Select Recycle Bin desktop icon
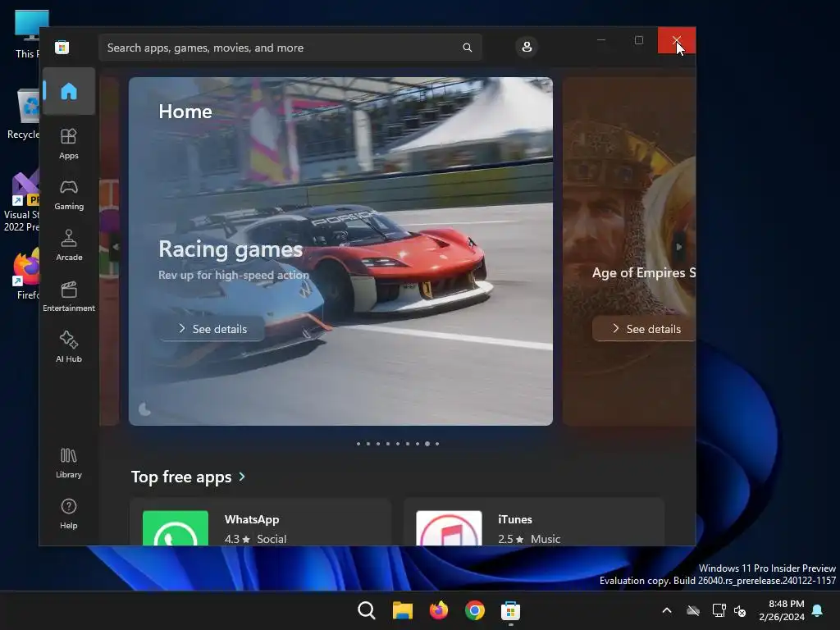840x630 pixels. (24, 114)
